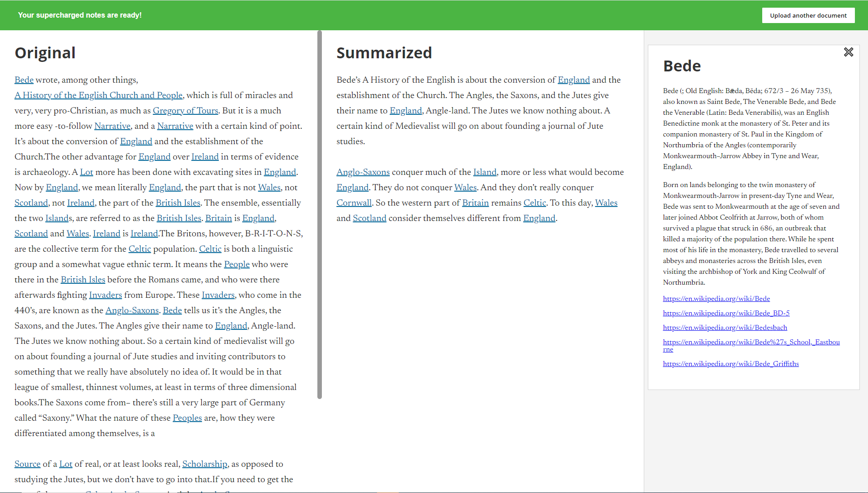868x493 pixels.
Task: Click A History of the English Church and People
Action: (99, 95)
